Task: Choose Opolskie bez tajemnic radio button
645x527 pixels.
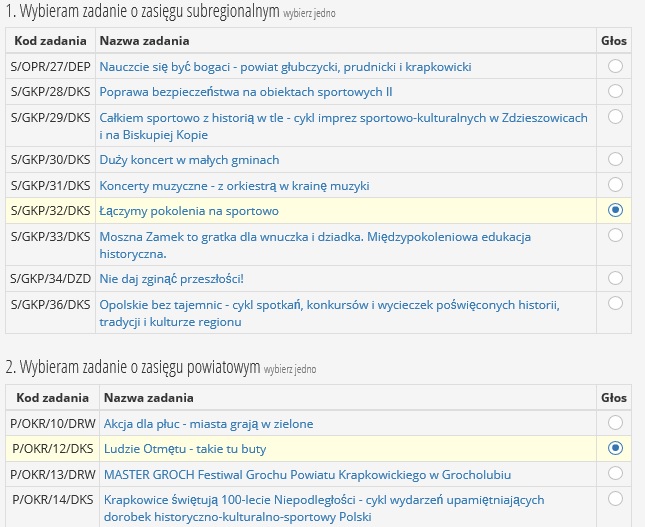Action: pos(615,303)
